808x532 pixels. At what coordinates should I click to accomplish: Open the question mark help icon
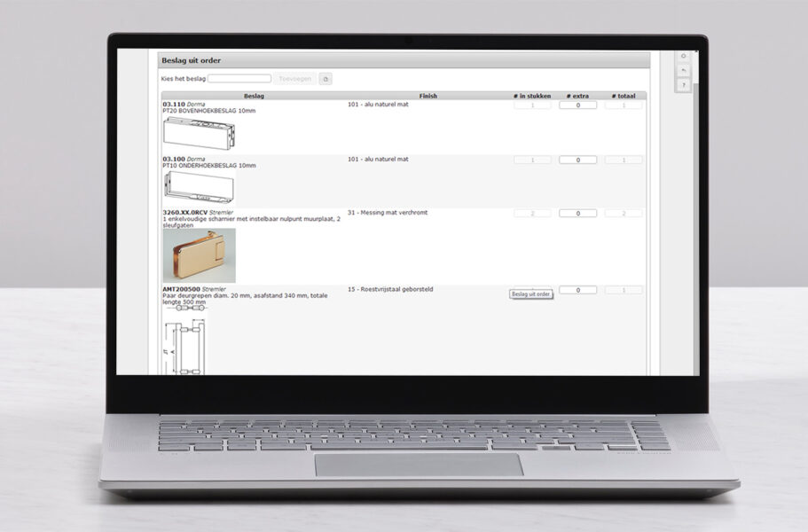pyautogui.click(x=683, y=85)
